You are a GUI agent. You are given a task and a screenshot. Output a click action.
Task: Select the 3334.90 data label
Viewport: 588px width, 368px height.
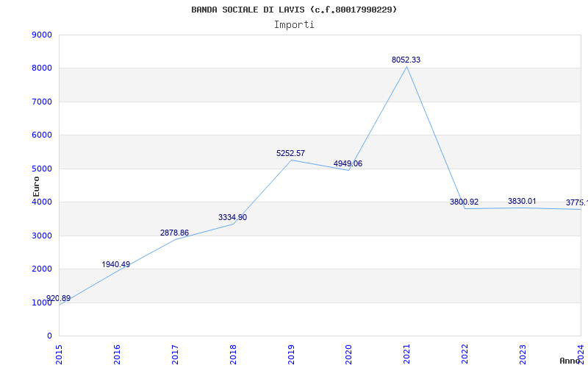(x=232, y=217)
